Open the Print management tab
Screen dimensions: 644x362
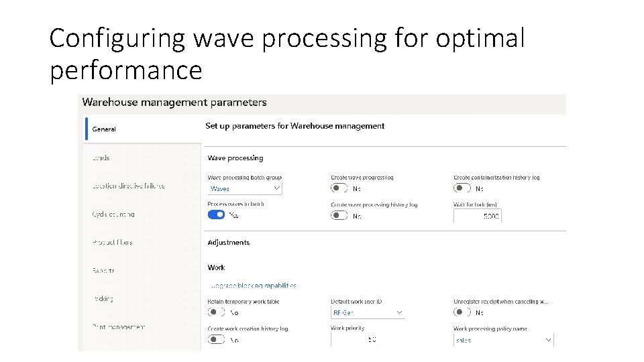[x=118, y=327]
